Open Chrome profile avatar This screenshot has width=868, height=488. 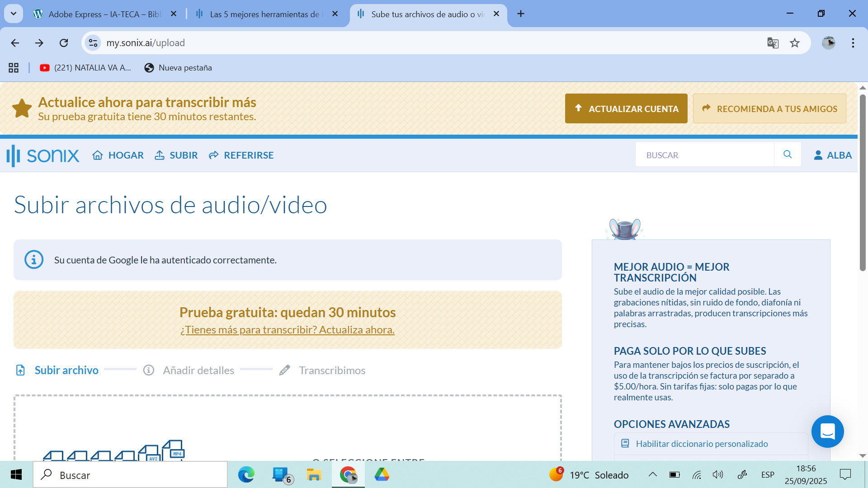(828, 43)
